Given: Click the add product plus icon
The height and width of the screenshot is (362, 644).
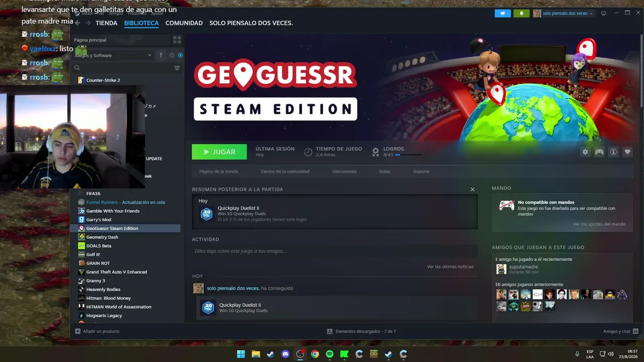Looking at the screenshot, I should click(77, 331).
